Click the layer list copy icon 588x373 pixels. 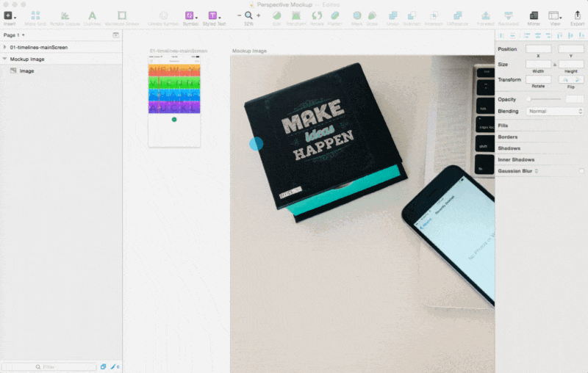[x=103, y=366]
